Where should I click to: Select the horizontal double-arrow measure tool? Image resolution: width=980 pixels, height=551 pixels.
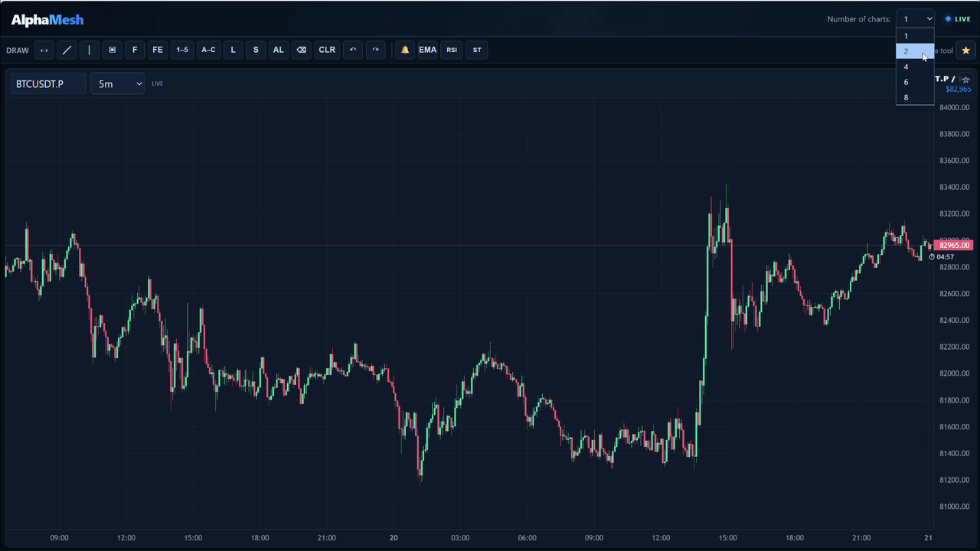point(44,50)
